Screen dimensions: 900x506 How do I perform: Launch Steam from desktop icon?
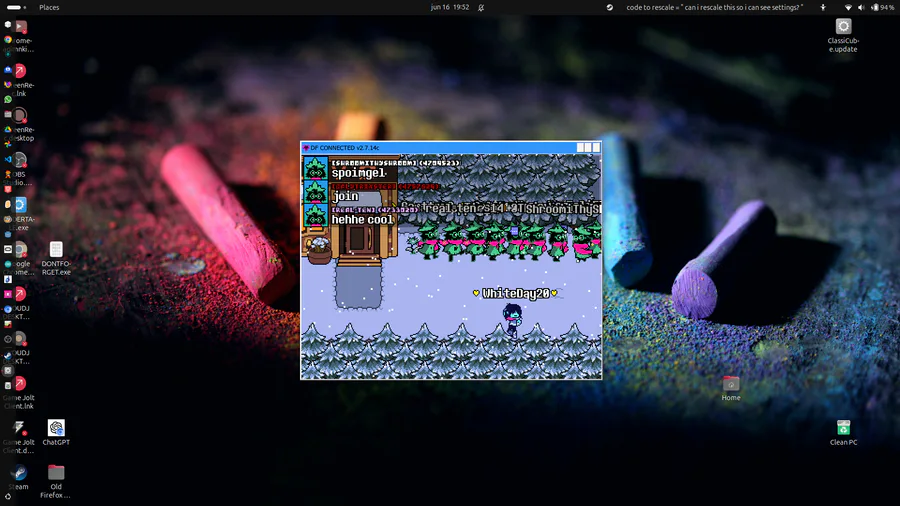(18, 477)
